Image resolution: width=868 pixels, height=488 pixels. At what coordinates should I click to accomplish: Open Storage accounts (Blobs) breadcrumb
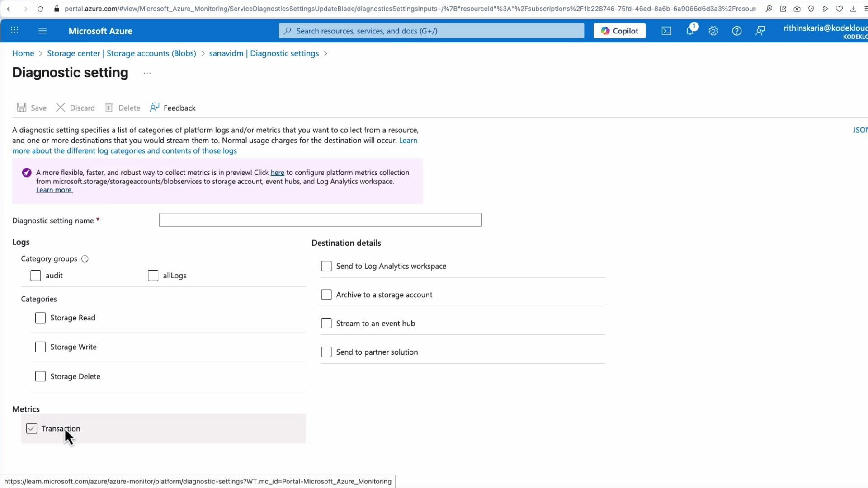click(122, 53)
